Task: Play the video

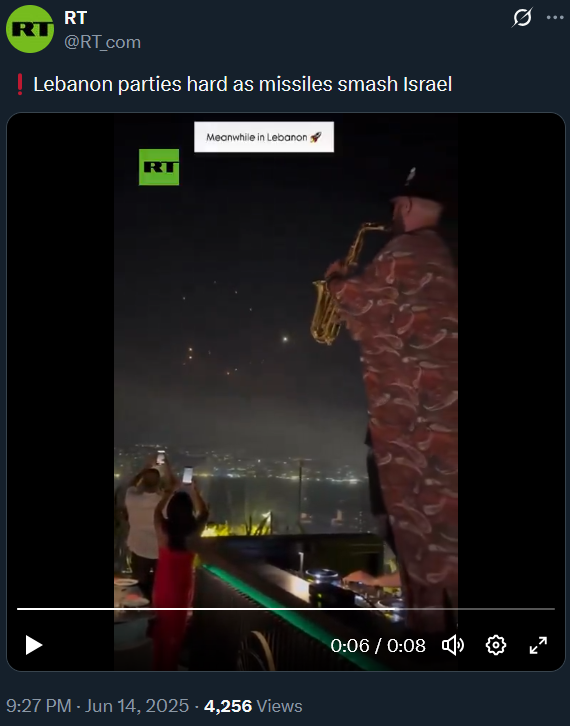Action: point(33,645)
